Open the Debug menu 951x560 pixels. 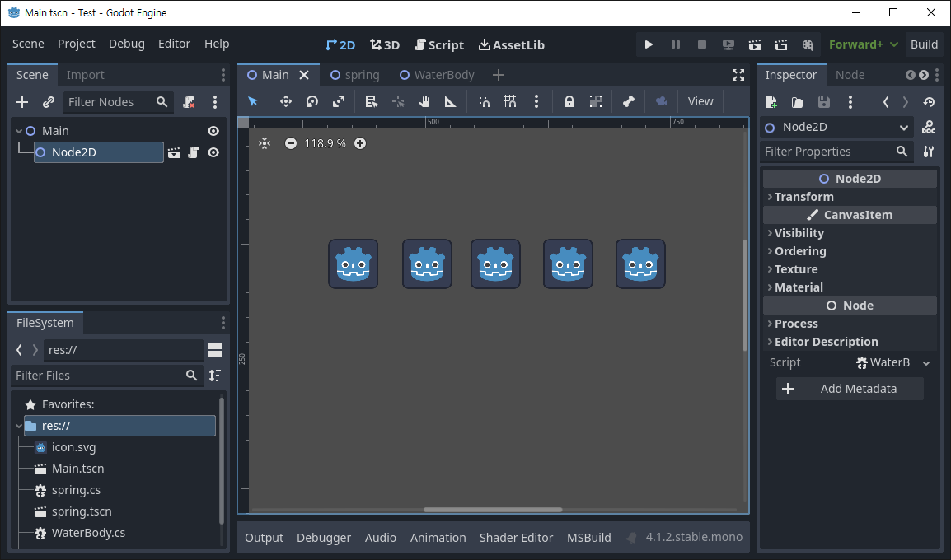coord(127,44)
